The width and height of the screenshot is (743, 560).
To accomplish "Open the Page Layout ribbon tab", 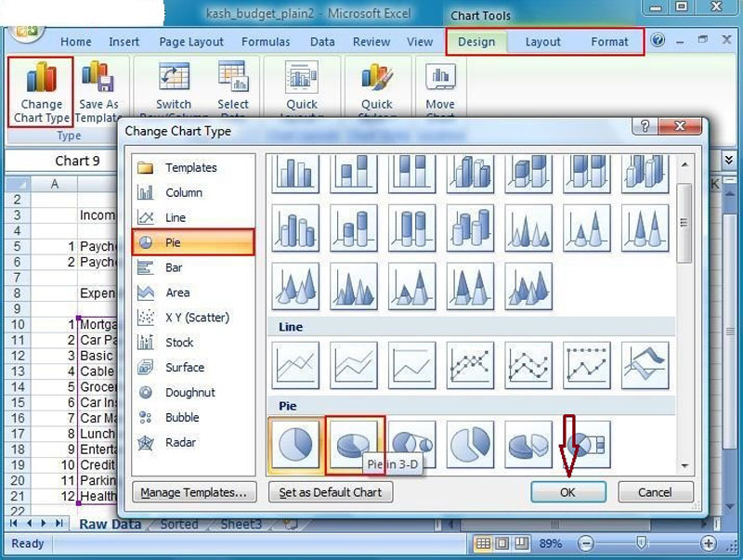I will tap(191, 42).
